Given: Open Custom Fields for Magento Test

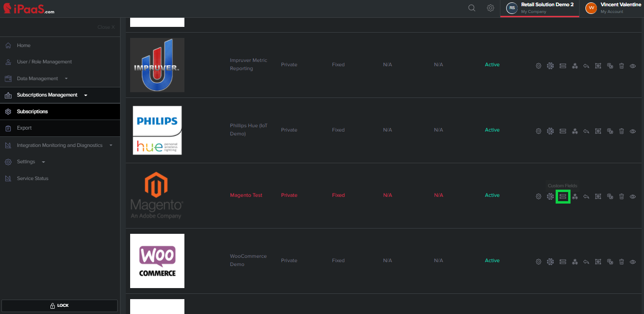Looking at the screenshot, I should tap(563, 196).
